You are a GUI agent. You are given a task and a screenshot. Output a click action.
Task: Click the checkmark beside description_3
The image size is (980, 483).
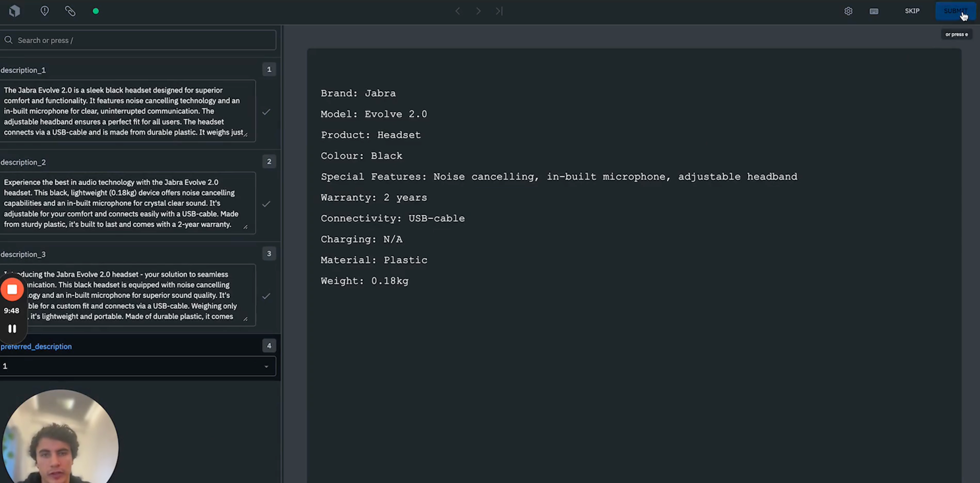266,296
